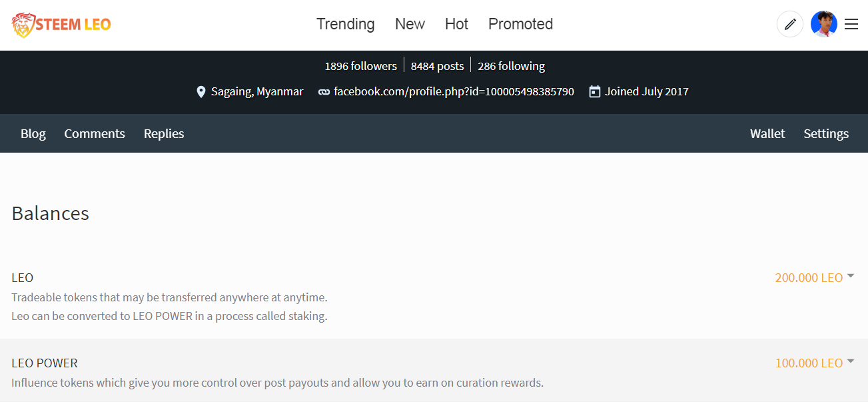
Task: View the 8484 posts link
Action: [x=437, y=66]
